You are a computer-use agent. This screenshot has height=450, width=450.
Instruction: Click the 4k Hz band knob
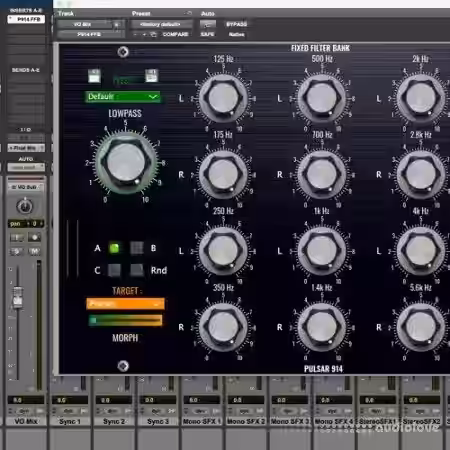coord(421,251)
